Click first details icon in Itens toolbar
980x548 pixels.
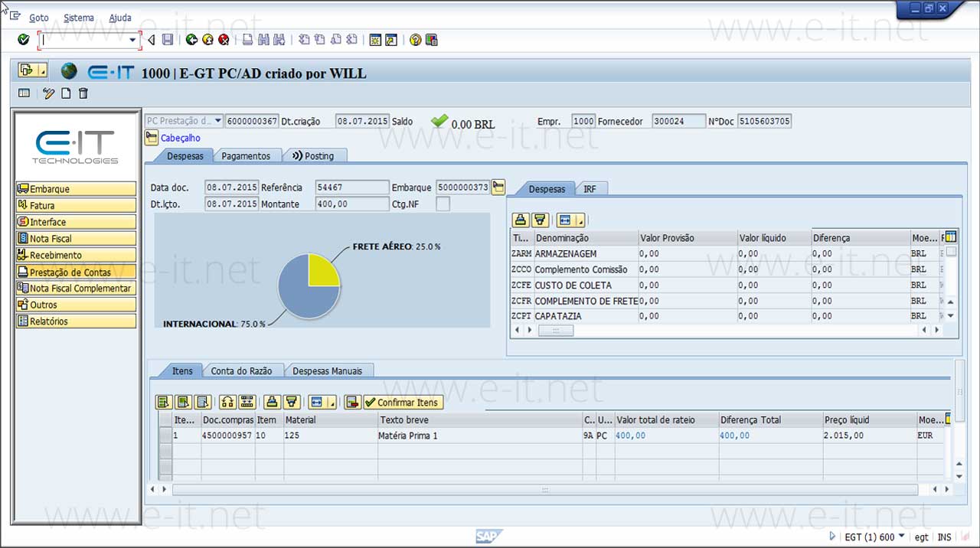163,402
